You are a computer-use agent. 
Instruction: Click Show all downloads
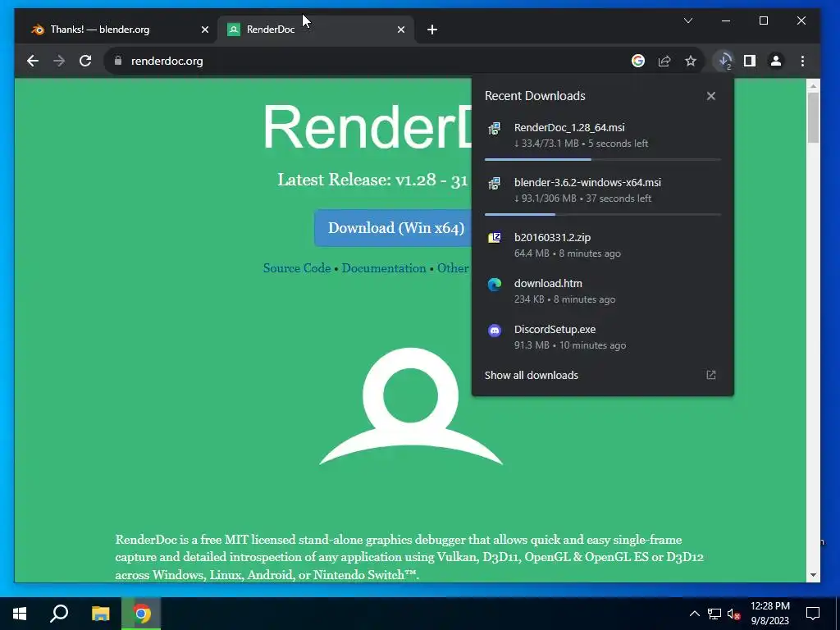tap(532, 375)
